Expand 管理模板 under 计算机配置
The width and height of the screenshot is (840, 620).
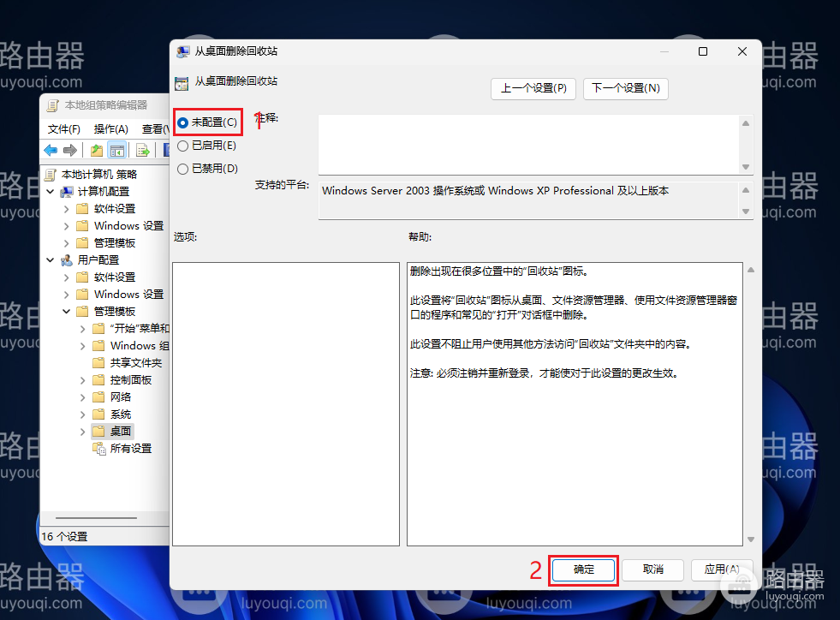67,243
